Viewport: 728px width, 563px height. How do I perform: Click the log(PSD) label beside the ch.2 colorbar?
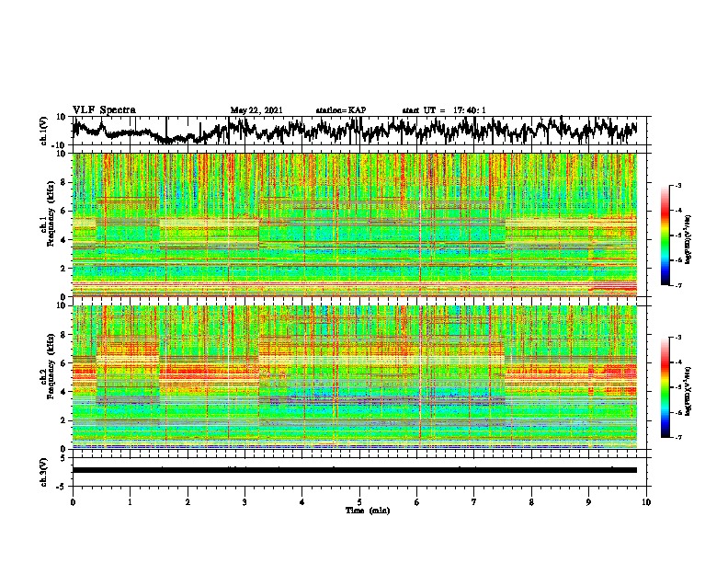click(x=688, y=391)
